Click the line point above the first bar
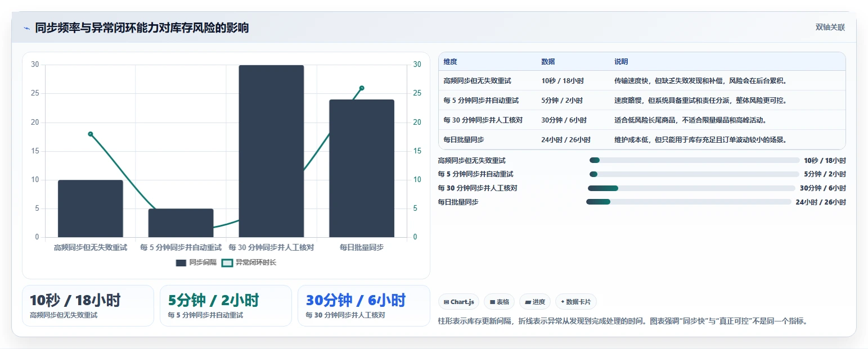This screenshot has height=349, width=868. tap(91, 134)
